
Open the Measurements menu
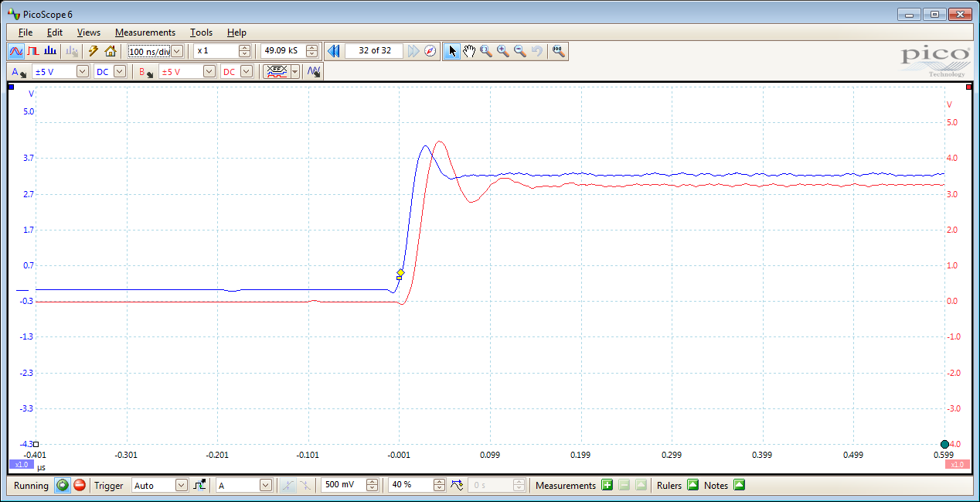coord(145,32)
